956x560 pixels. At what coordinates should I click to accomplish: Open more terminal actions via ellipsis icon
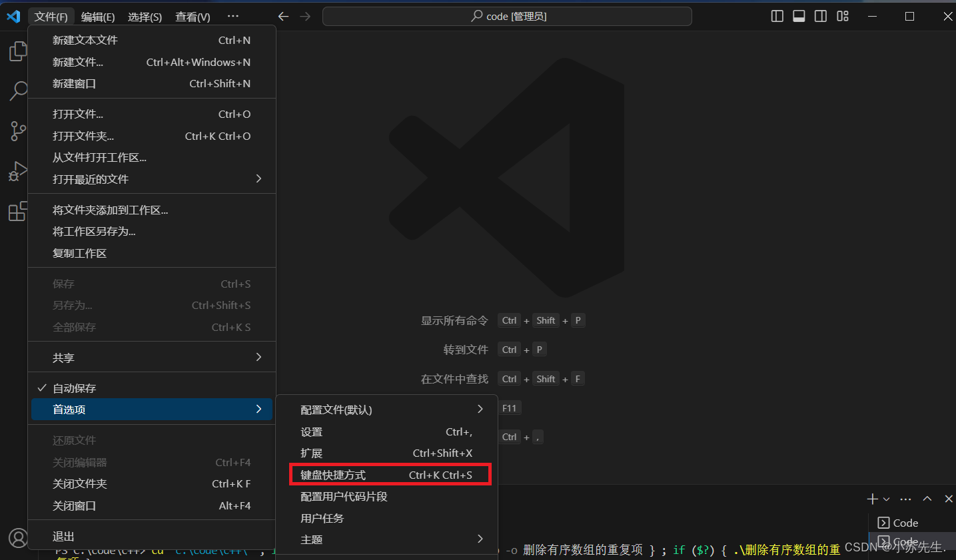tap(905, 498)
